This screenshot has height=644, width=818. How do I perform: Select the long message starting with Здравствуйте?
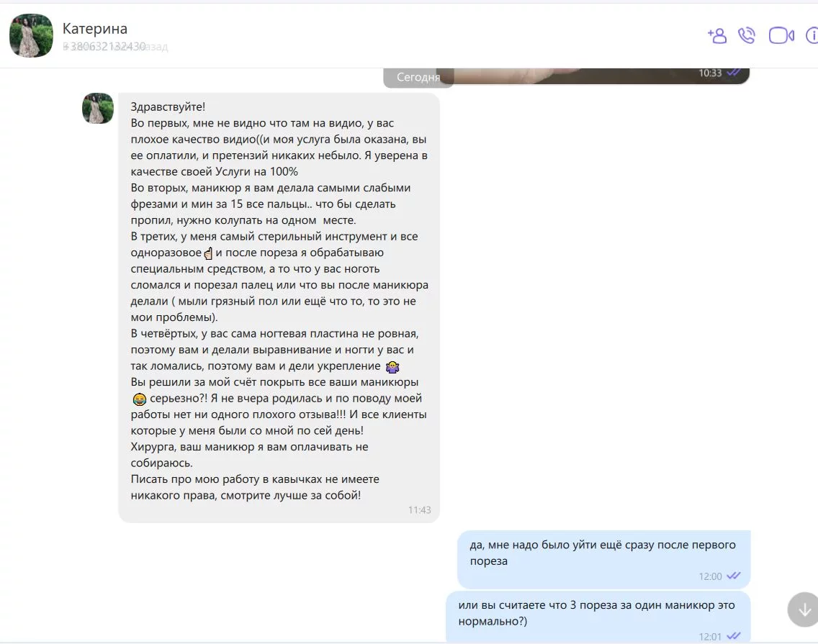tap(279, 308)
